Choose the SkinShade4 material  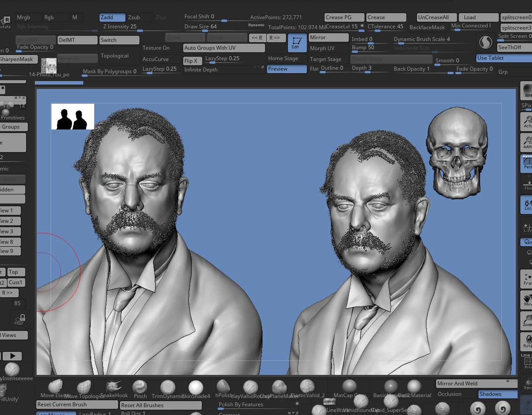[x=196, y=387]
